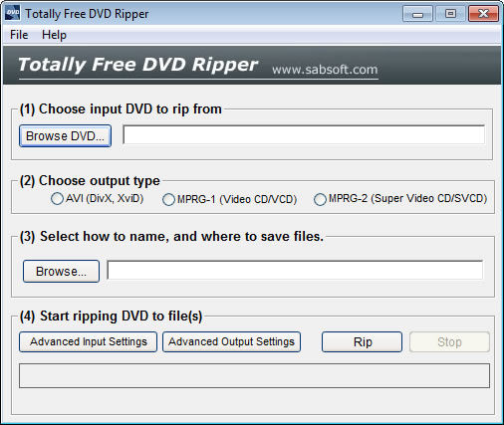The image size is (504, 425).
Task: Open the File menu
Action: (19, 35)
